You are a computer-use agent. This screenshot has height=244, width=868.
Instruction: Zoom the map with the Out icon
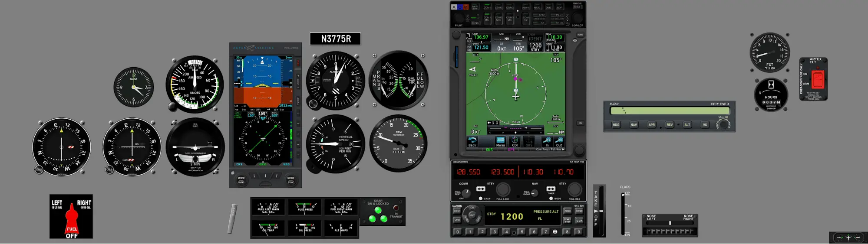coord(559,141)
